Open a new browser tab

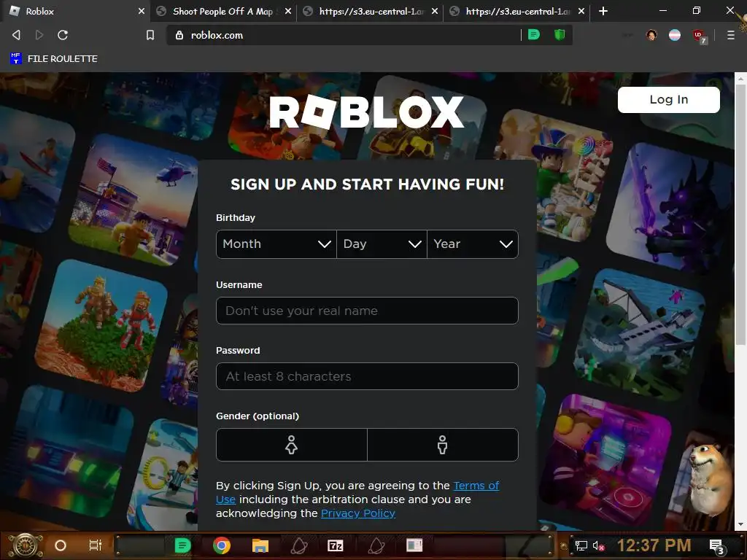pos(603,11)
